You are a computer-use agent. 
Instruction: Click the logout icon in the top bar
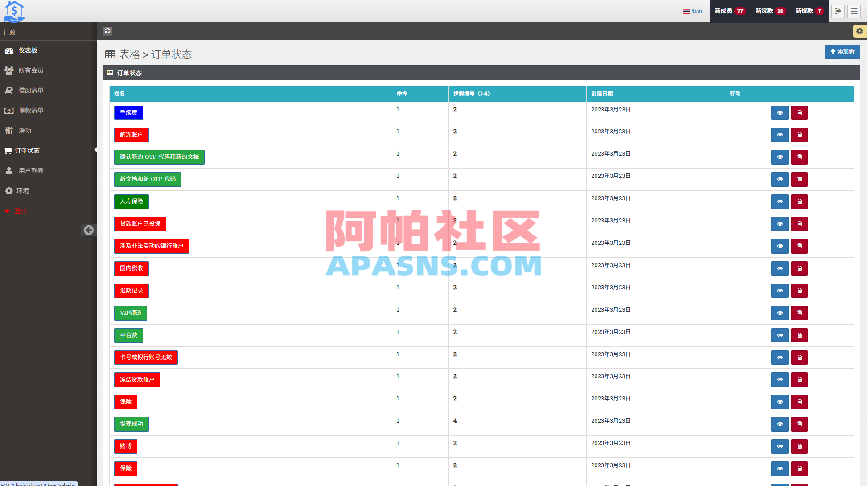coord(838,11)
